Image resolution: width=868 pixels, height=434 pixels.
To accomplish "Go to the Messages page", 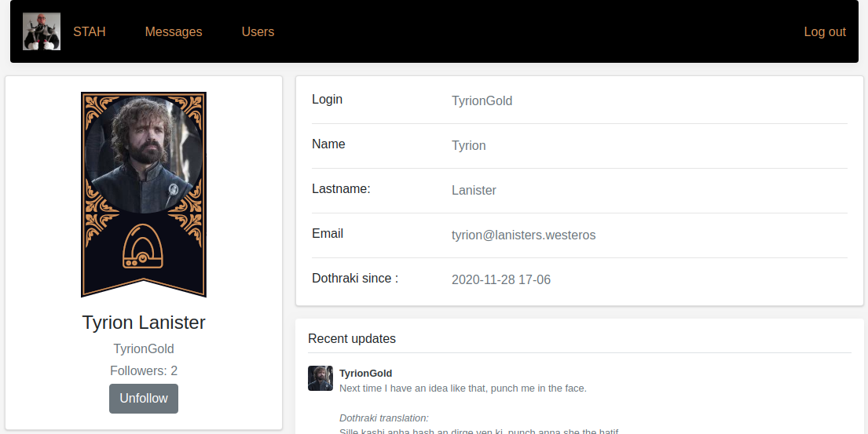I will 174,31.
